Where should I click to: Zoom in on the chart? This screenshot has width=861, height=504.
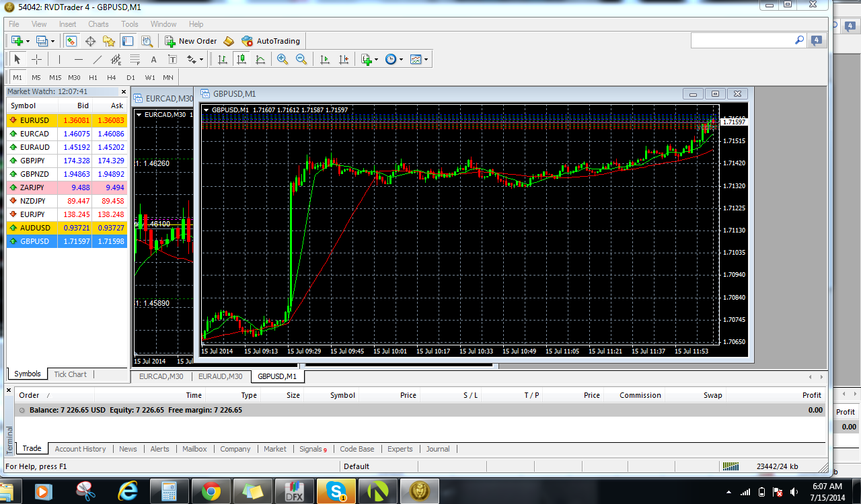click(x=283, y=59)
